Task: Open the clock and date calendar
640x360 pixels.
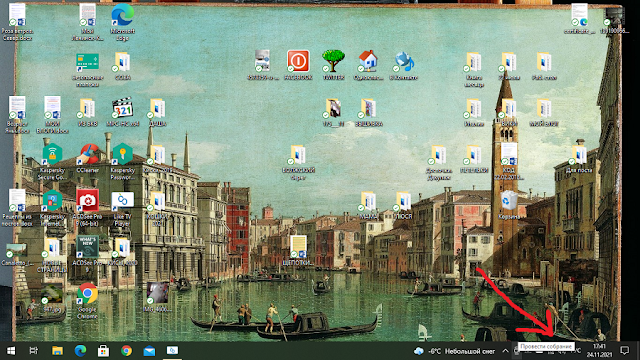Action: [600, 351]
